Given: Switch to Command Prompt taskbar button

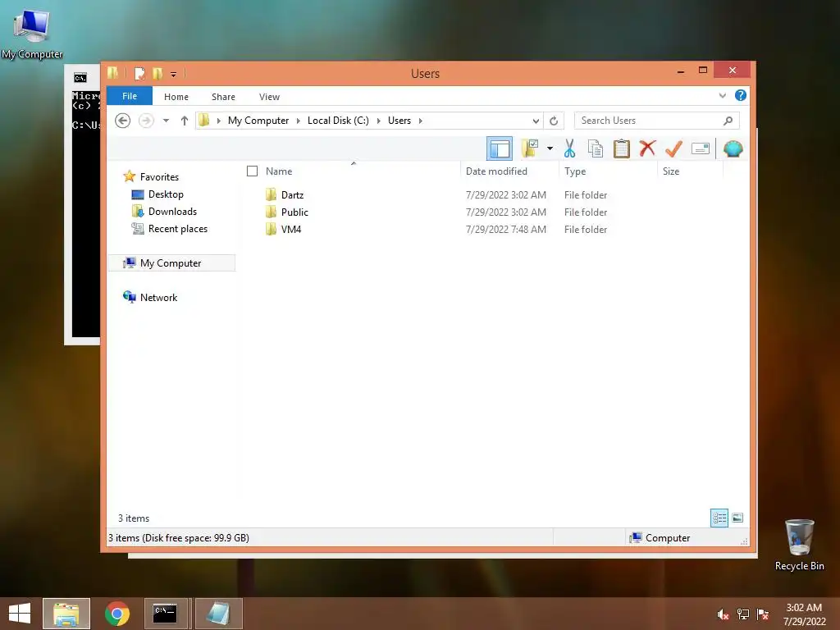Looking at the screenshot, I should tap(165, 614).
